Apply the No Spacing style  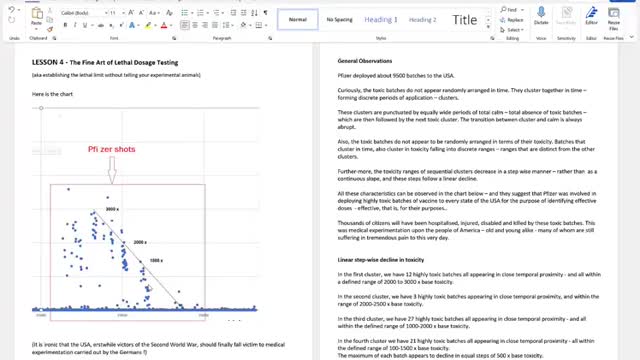pos(339,19)
